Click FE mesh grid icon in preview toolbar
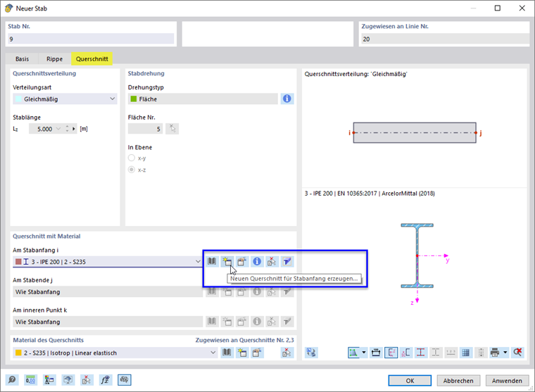Viewport: 535px width, 392px height. (x=466, y=353)
